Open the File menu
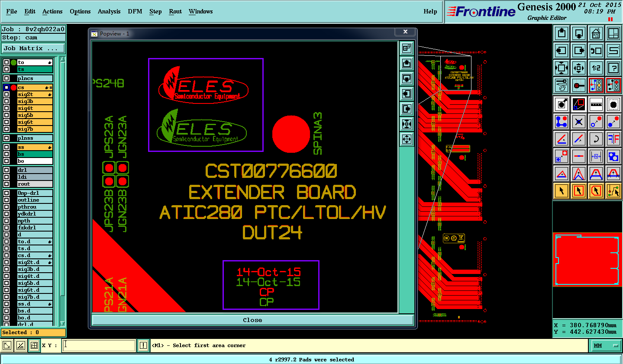Screen dimensions: 623x364 click(x=12, y=11)
